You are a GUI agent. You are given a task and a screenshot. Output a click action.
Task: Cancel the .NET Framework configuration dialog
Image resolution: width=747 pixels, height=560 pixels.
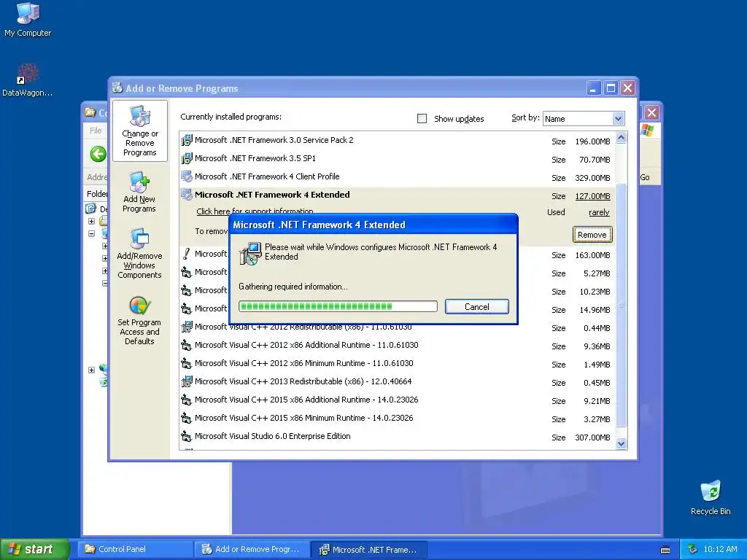click(x=477, y=307)
